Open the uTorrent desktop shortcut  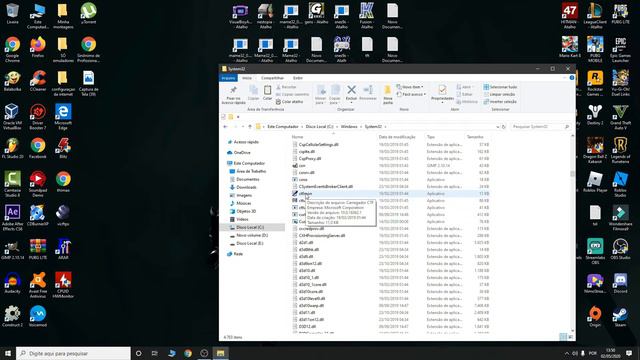click(89, 13)
